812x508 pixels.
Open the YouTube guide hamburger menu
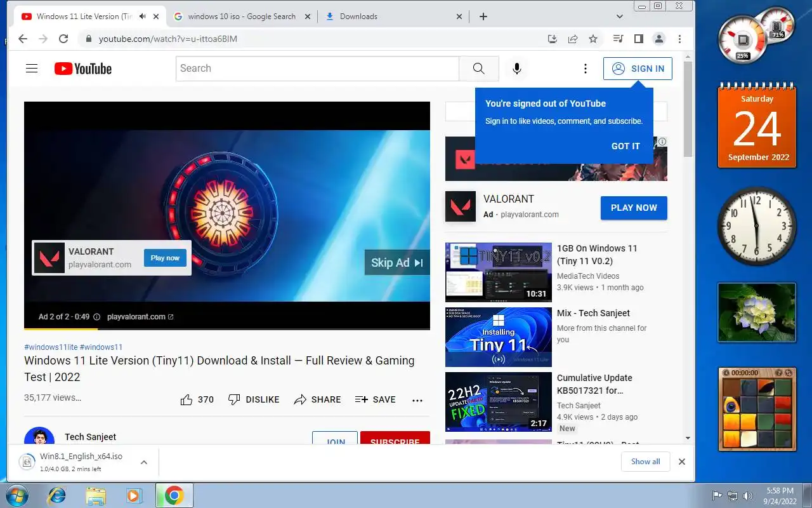click(32, 69)
